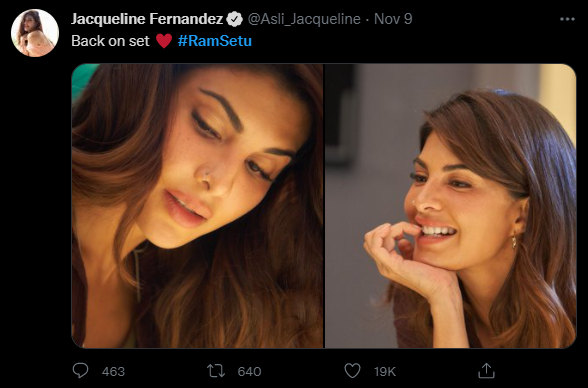The image size is (588, 388).
Task: View the left close-up photo
Action: pos(197,206)
